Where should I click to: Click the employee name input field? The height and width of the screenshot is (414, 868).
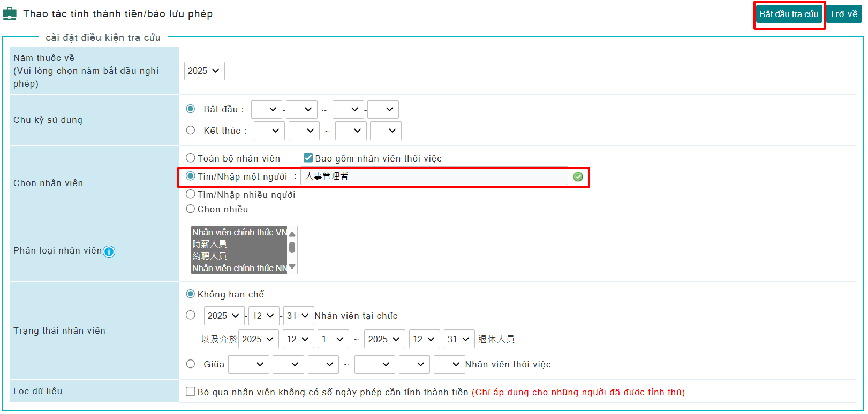coord(434,177)
